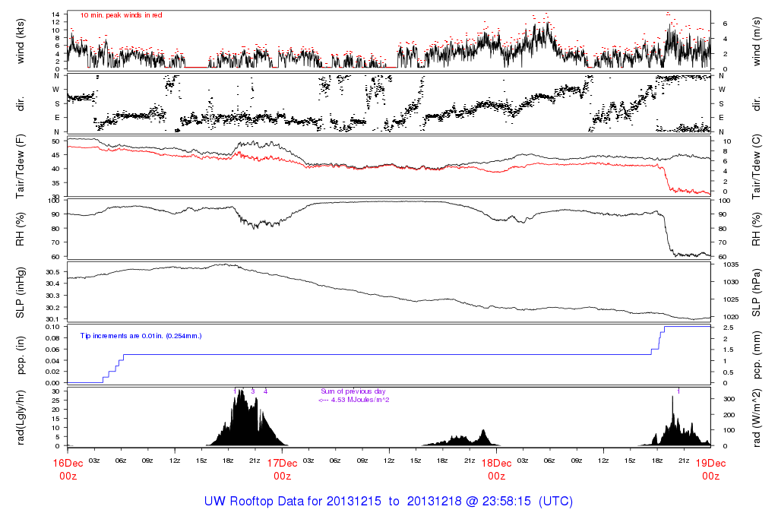Click the purple '4' marker in radiation panel
Viewport: 778px width, 532px height.
pos(265,391)
